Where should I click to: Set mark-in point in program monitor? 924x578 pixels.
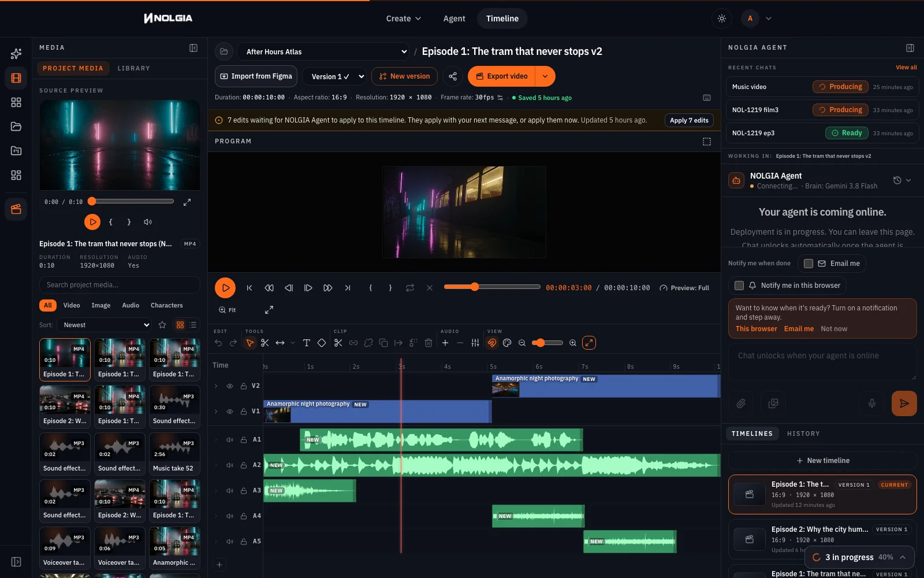pyautogui.click(x=371, y=288)
